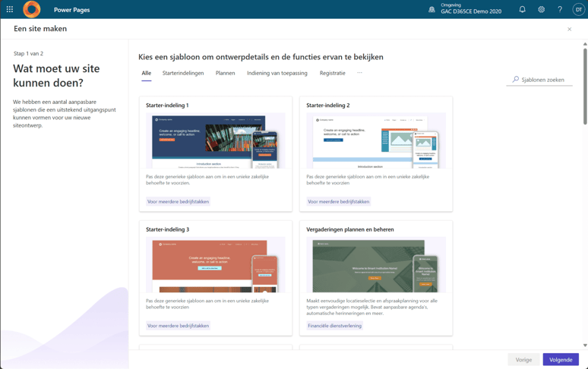Open the Indiening van toepassing tab

277,73
